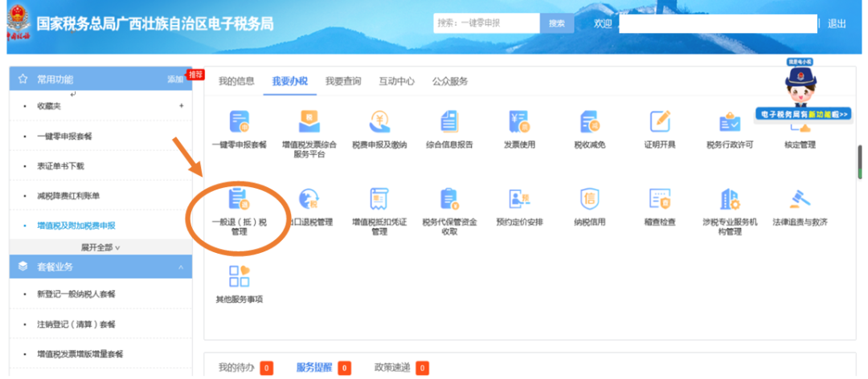Click the 退出 logout link

837,24
